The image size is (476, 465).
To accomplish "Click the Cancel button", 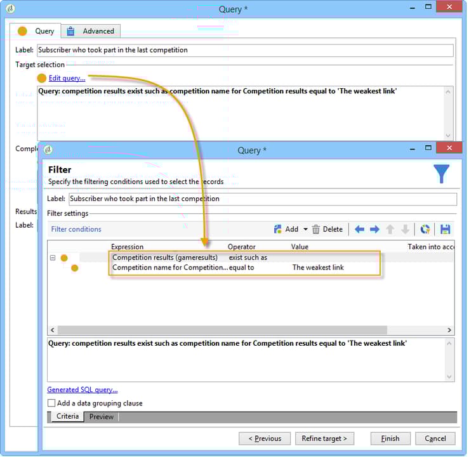I will [435, 438].
